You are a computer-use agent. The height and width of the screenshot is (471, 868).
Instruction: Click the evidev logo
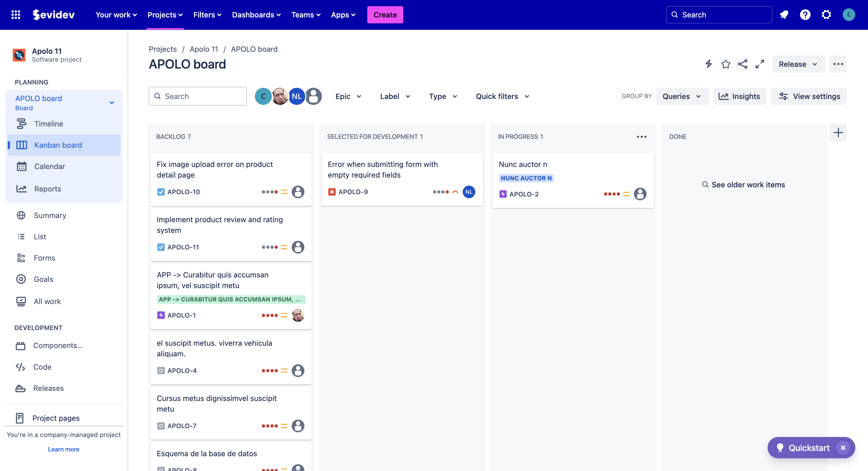coord(53,14)
